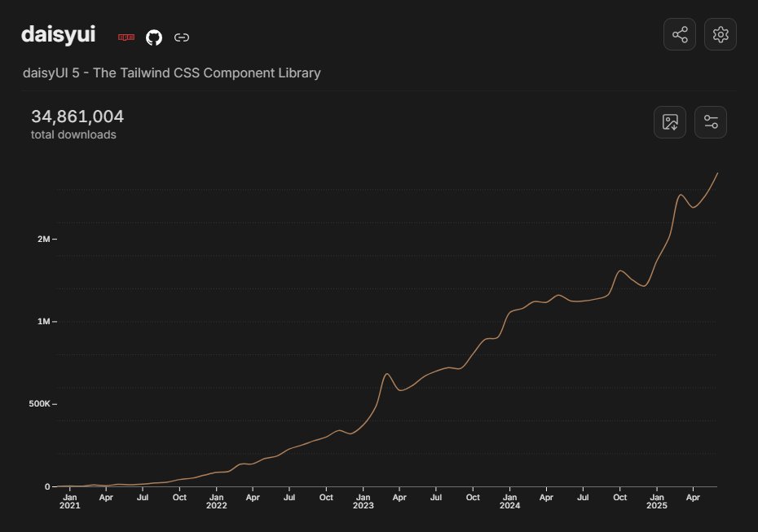Click the homepage link chain icon
758x532 pixels.
(182, 37)
